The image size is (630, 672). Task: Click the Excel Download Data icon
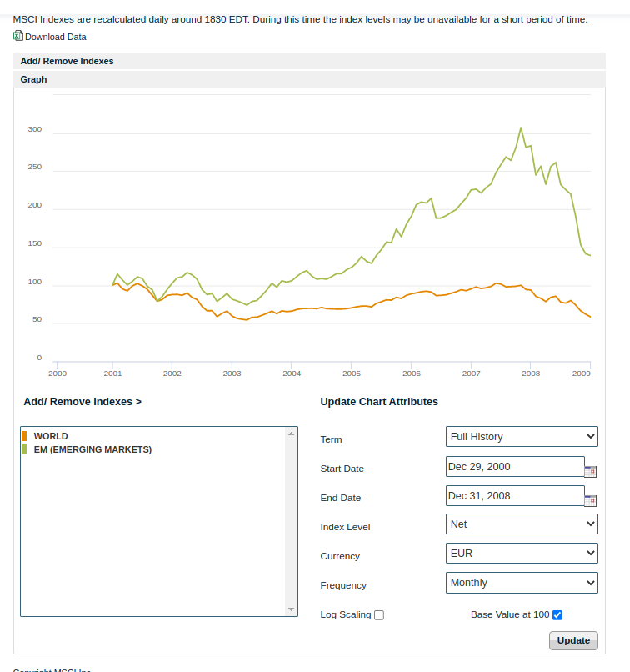point(18,36)
